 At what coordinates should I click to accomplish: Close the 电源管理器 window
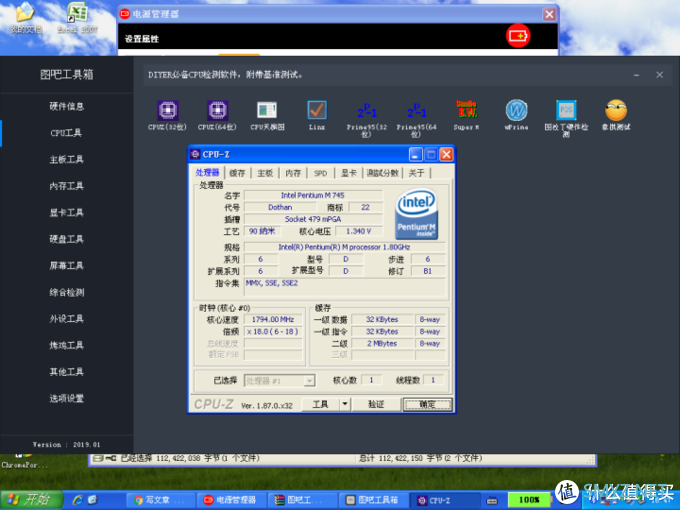point(549,14)
